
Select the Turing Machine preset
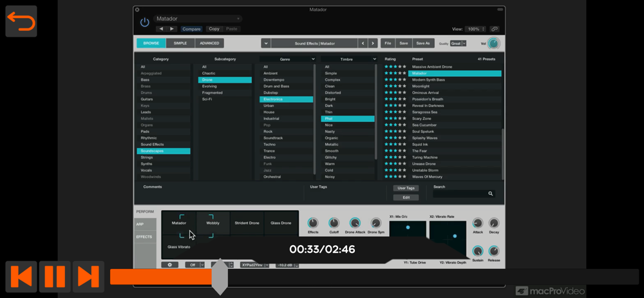pyautogui.click(x=455, y=157)
